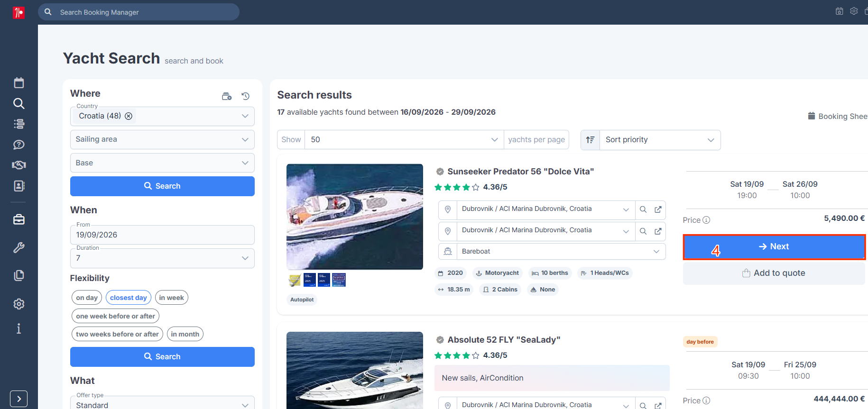Click the 10 berths tag
The image size is (868, 409).
550,273
